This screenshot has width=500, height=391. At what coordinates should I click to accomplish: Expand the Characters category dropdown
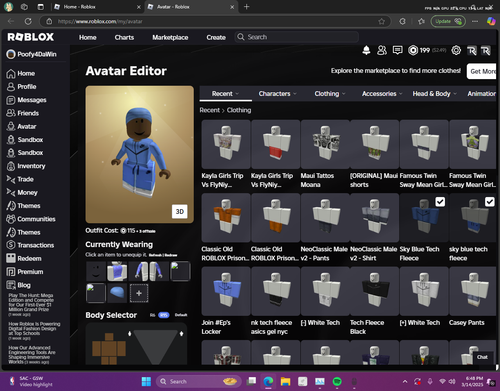pyautogui.click(x=278, y=94)
